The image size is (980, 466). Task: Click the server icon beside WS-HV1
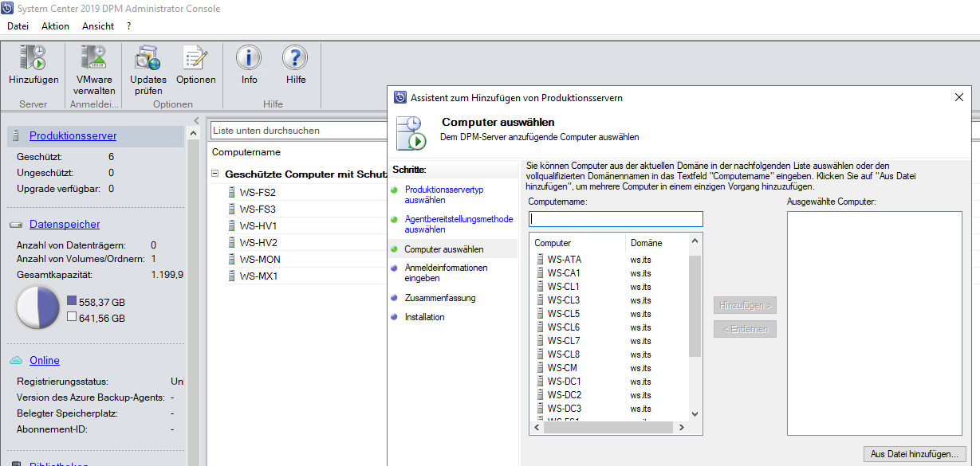click(232, 226)
